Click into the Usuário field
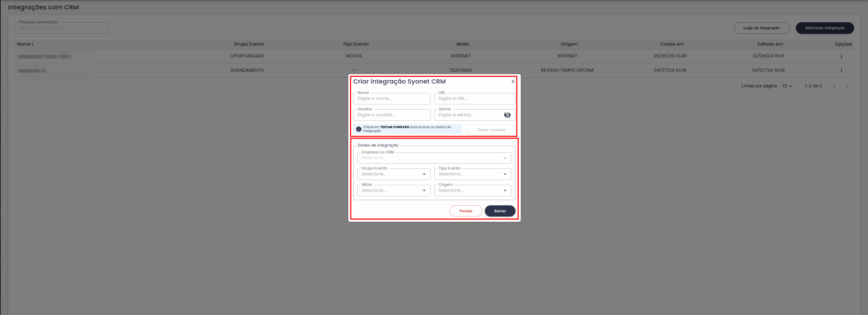 pyautogui.click(x=392, y=115)
